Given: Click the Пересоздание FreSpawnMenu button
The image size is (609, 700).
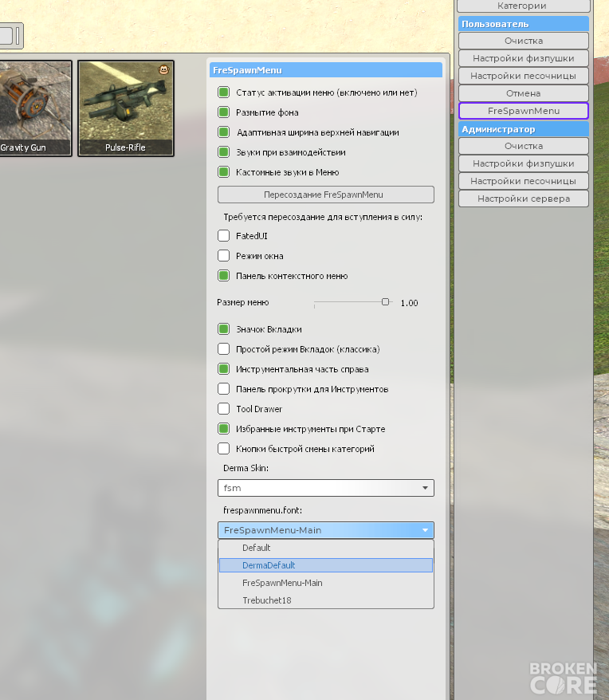Looking at the screenshot, I should [325, 195].
